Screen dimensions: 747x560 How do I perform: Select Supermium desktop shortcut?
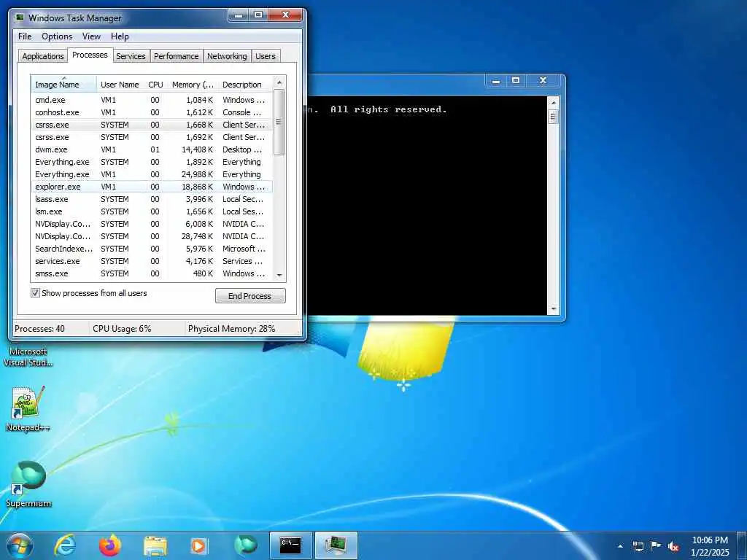point(28,484)
